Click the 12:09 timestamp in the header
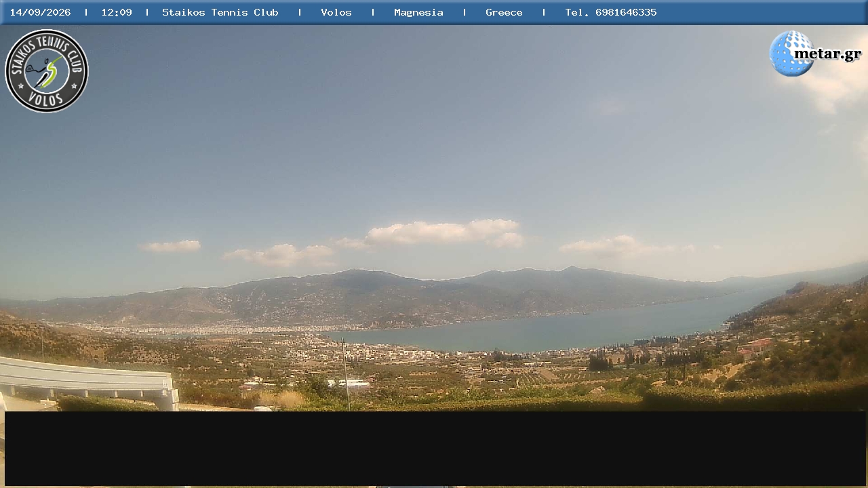The image size is (868, 488). [117, 12]
